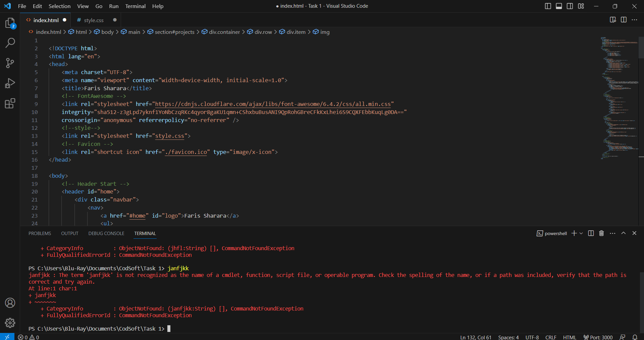Expand div.item breadcrumb item
This screenshot has height=340, width=644.
tap(292, 32)
